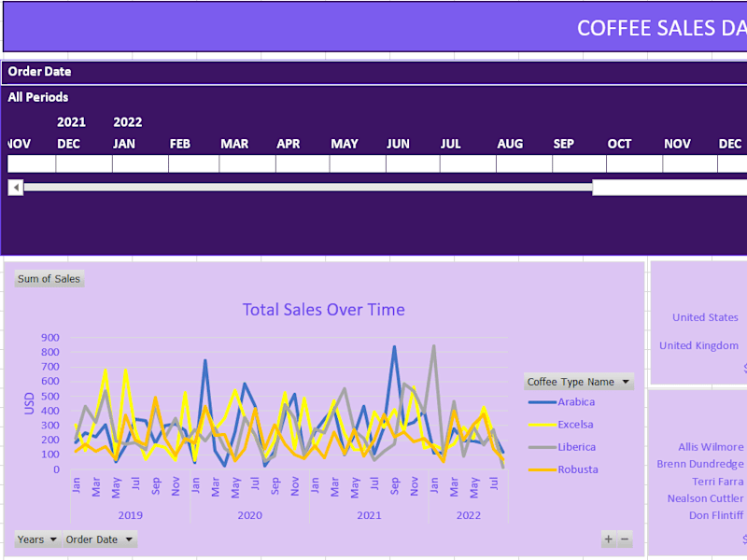747x560 pixels.
Task: Select the JUN timeline period
Action: 413,164
